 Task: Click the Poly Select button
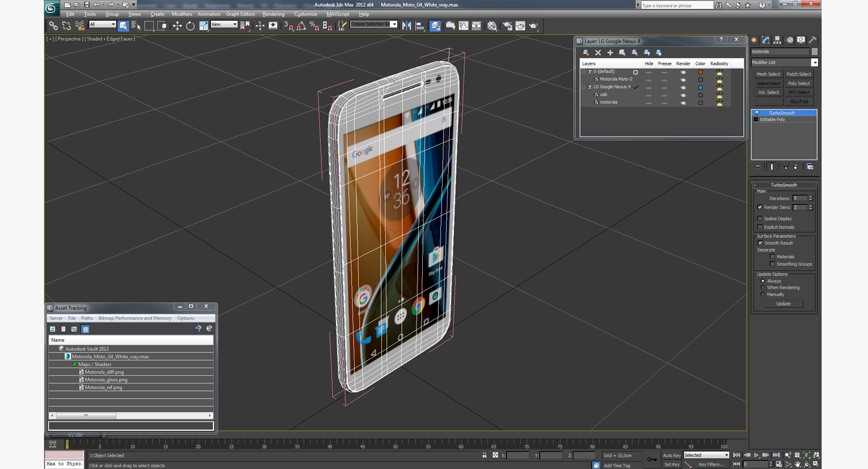click(x=799, y=83)
